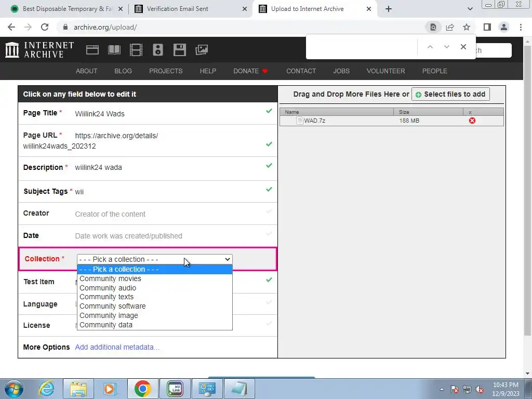
Task: Switch to Chrome in the taskbar
Action: click(142, 389)
